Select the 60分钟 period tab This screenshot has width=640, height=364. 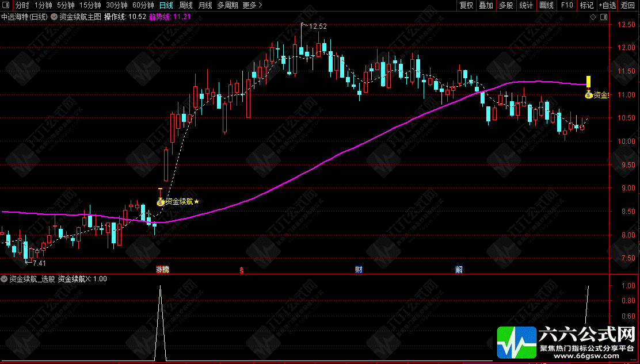point(143,5)
